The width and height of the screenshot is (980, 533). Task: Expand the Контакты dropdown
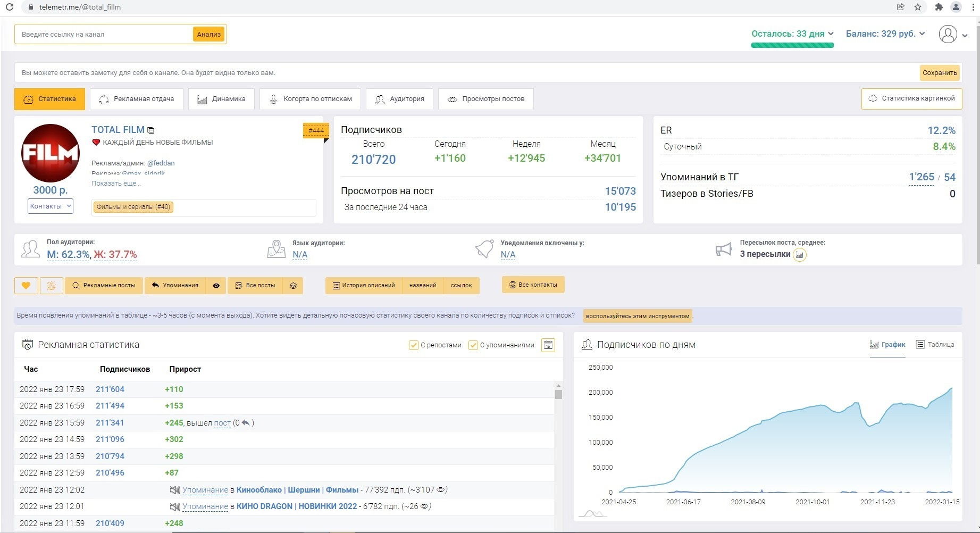[x=50, y=206]
